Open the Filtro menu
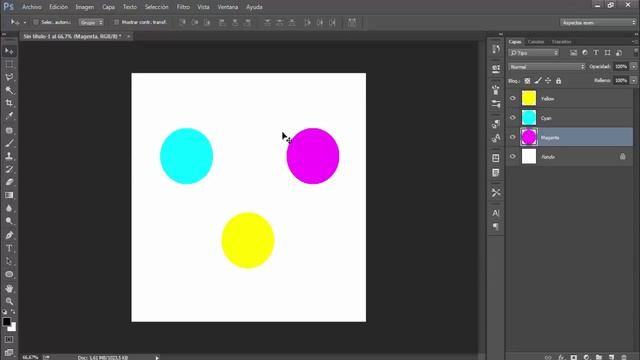 pos(183,7)
